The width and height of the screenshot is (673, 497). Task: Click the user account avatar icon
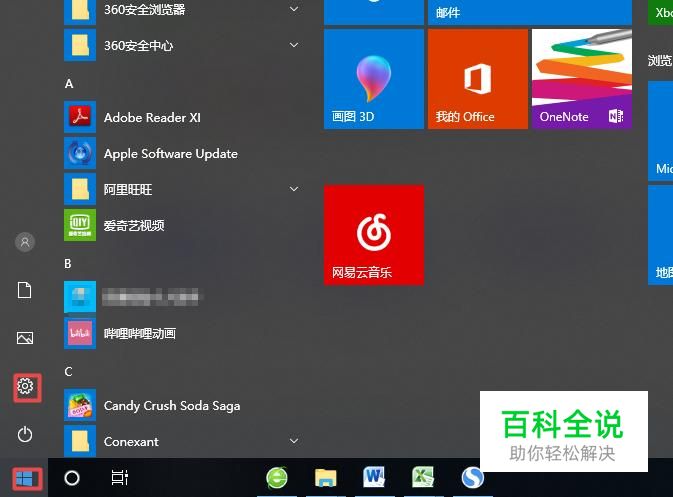click(x=25, y=242)
